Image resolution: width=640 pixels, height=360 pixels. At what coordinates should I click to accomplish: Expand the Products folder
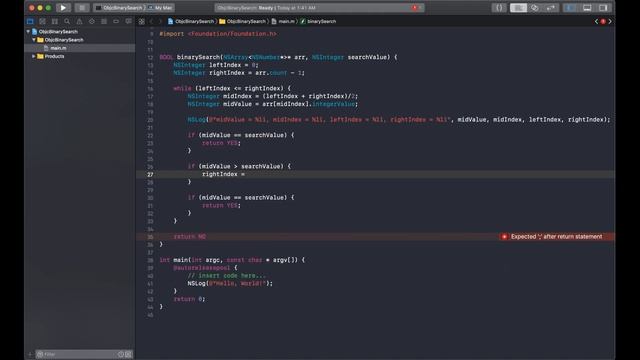click(x=34, y=56)
